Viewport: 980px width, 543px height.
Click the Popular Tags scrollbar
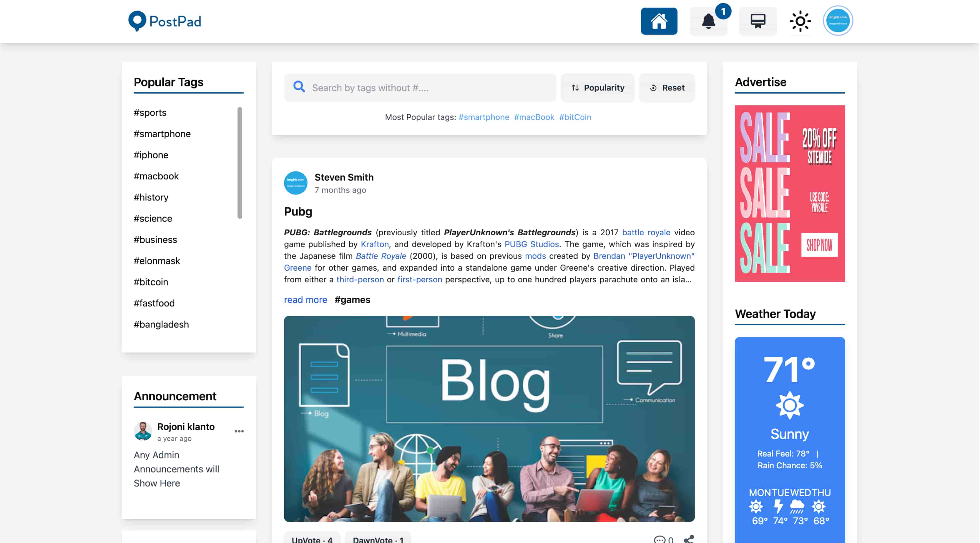[x=240, y=163]
